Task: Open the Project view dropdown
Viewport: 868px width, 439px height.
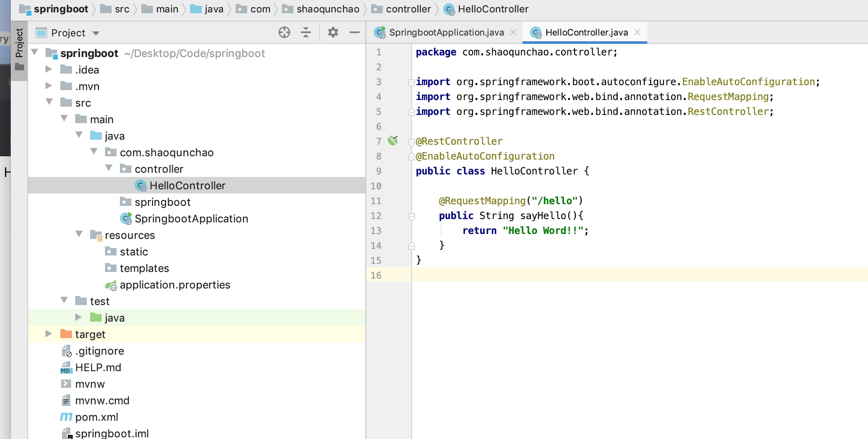Action: pos(96,33)
